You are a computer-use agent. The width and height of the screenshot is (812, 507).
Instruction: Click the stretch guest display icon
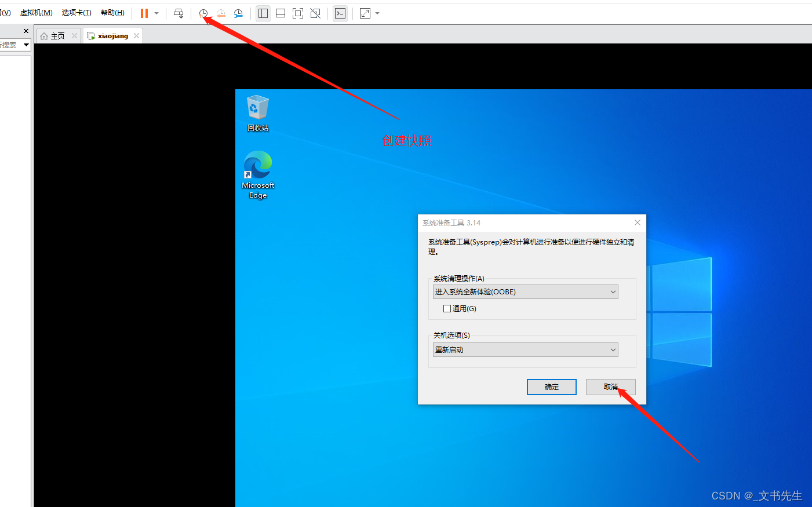point(365,13)
